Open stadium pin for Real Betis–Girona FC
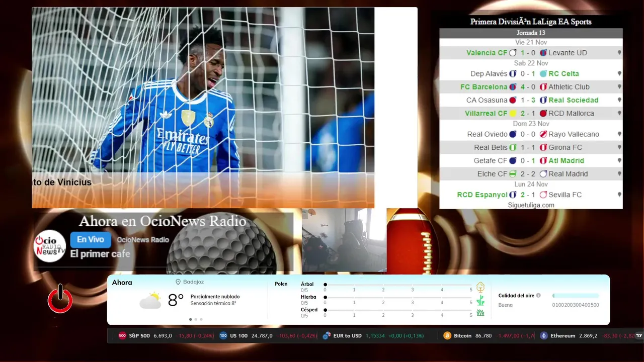This screenshot has width=644, height=362. coord(619,147)
